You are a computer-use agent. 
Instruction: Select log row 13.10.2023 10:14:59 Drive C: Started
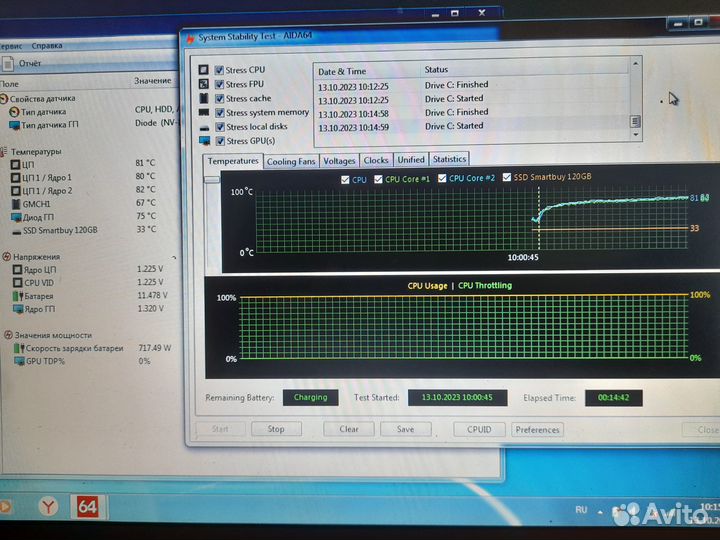click(x=472, y=127)
